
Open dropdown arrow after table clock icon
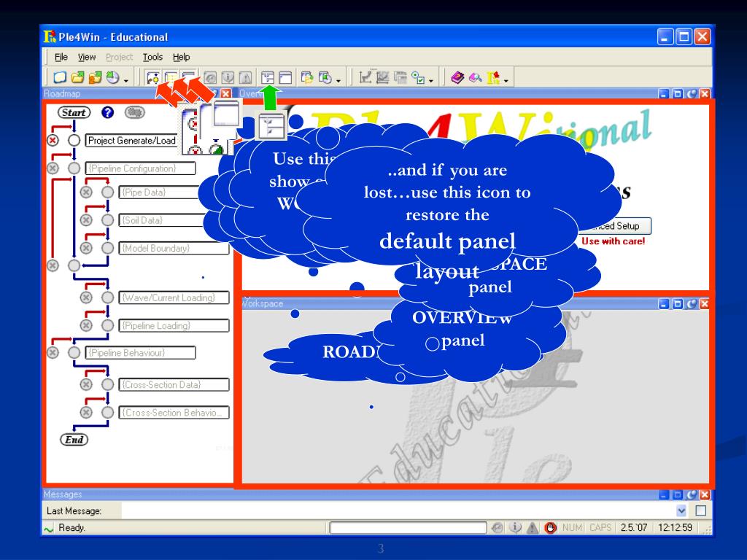point(338,80)
